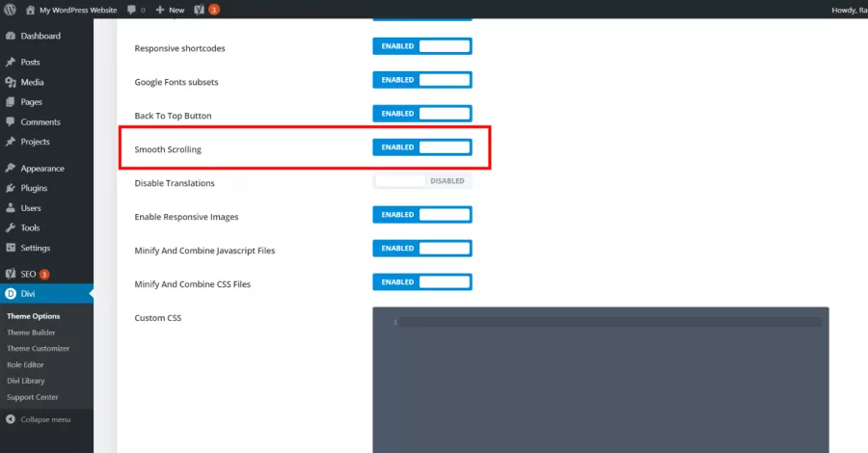
Task: Click the Appearance paintbrush icon
Action: [x=11, y=168]
